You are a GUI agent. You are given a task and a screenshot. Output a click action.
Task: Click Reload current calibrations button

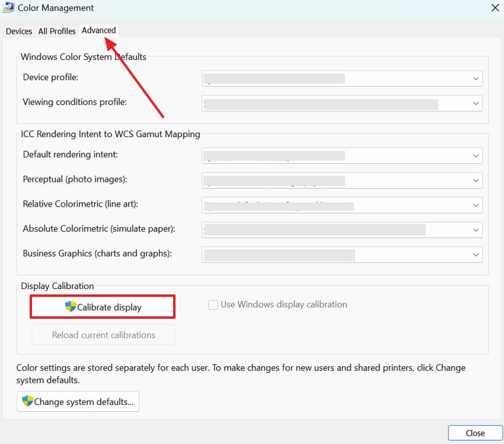tap(104, 335)
